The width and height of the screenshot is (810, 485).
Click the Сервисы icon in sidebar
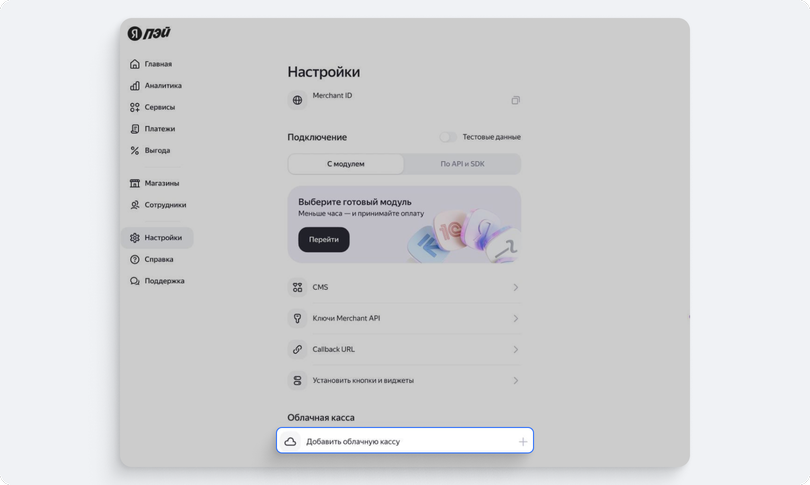[135, 107]
